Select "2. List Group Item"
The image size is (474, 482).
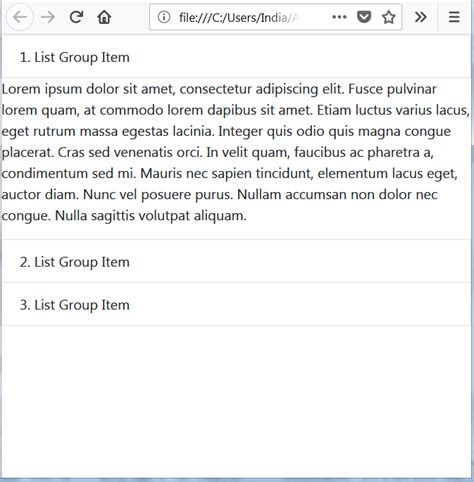click(236, 261)
